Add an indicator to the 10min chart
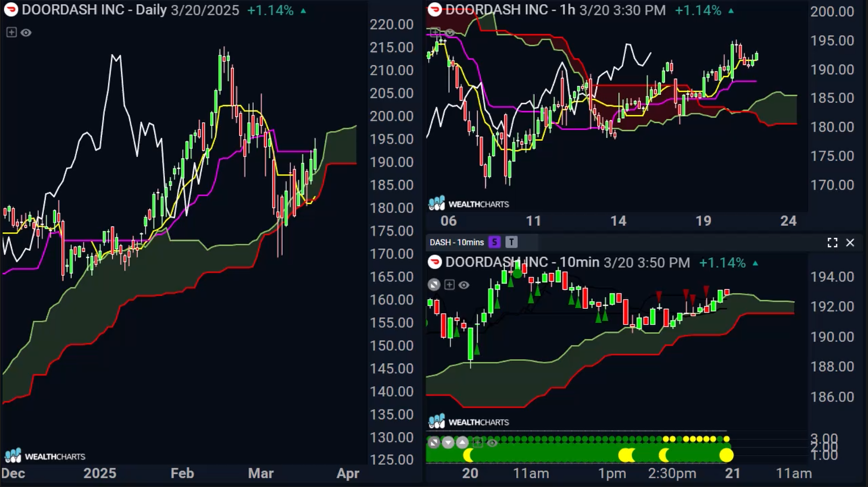 click(x=450, y=285)
